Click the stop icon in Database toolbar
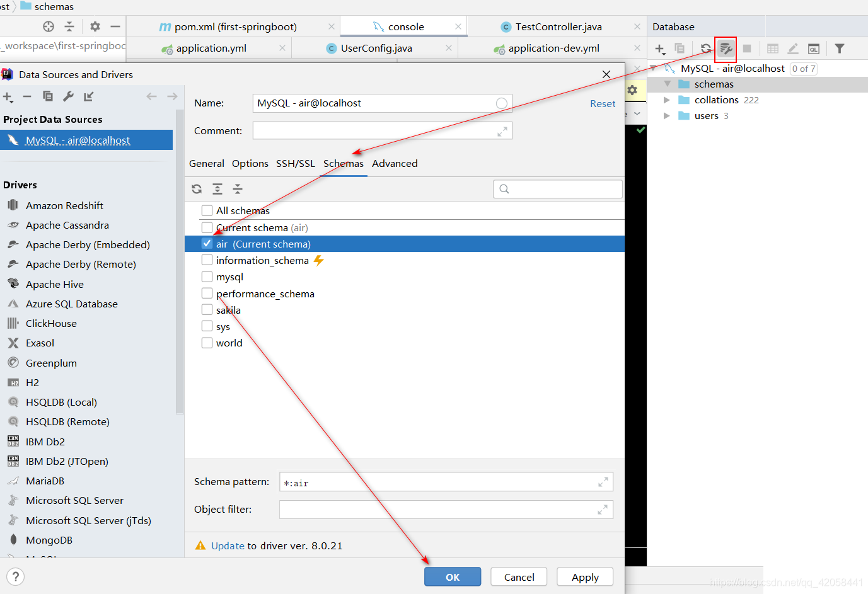This screenshot has width=868, height=594. pyautogui.click(x=747, y=49)
